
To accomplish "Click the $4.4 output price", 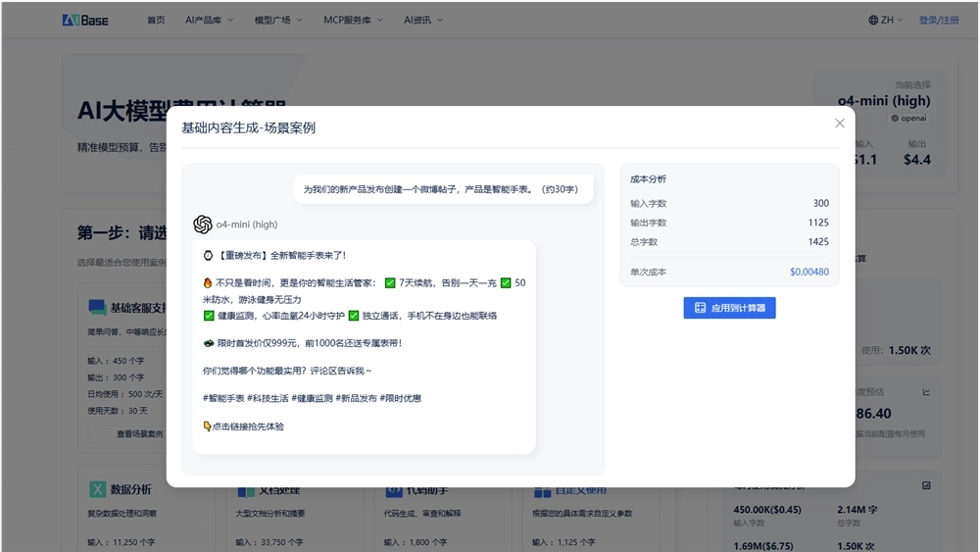I will point(917,160).
